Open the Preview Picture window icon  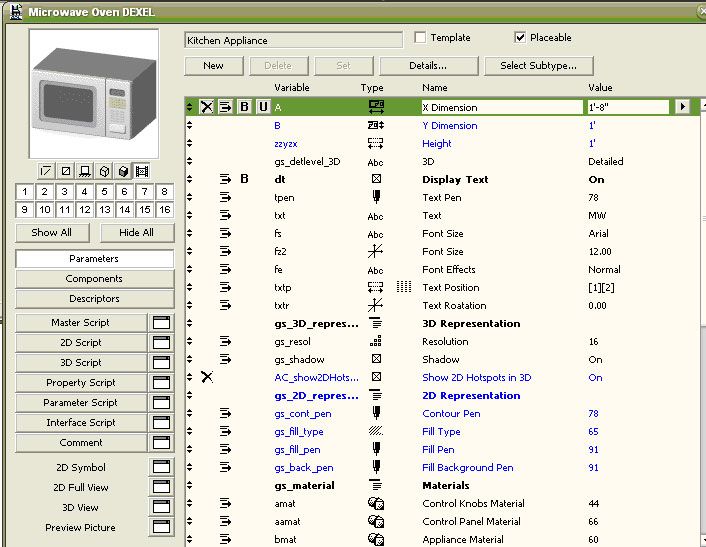[161, 527]
